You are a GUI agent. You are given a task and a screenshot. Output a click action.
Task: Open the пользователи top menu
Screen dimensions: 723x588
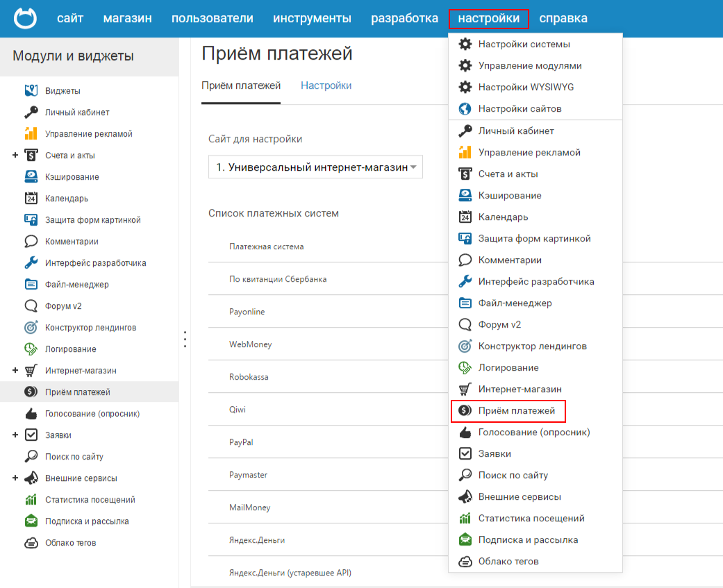(212, 19)
